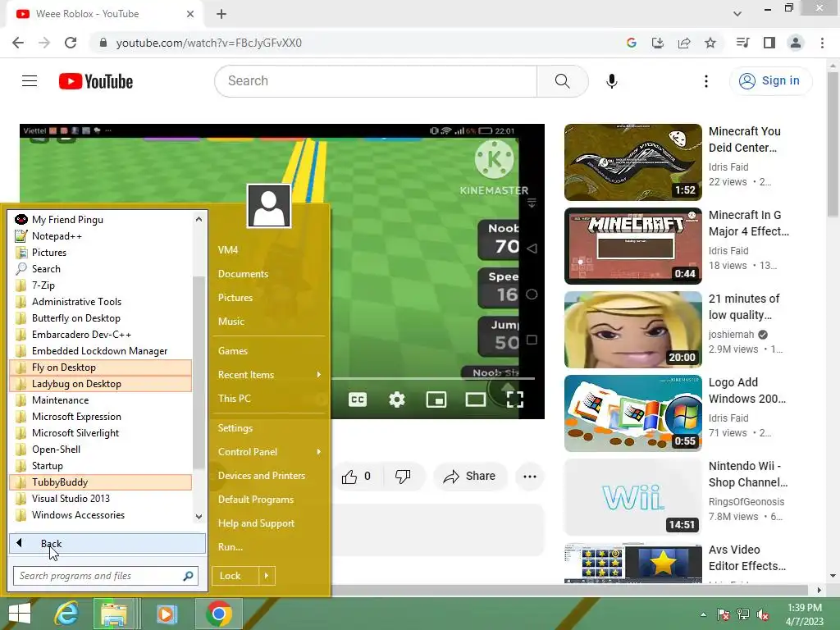840x630 pixels.
Task: Open 21 minutes of low quality thumbnail
Action: (x=633, y=330)
